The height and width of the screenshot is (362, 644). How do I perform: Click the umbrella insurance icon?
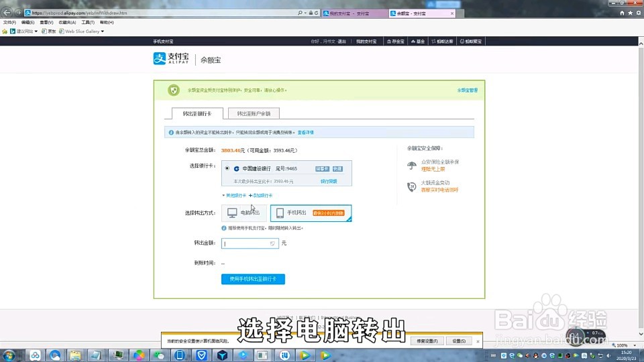pos(411,166)
